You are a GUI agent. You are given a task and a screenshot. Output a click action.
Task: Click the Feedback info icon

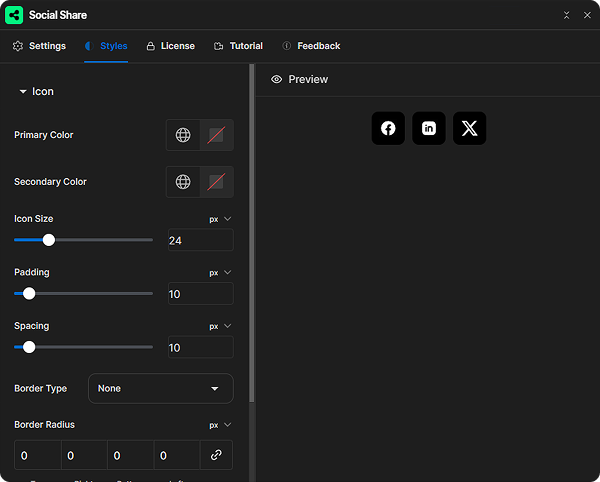287,46
